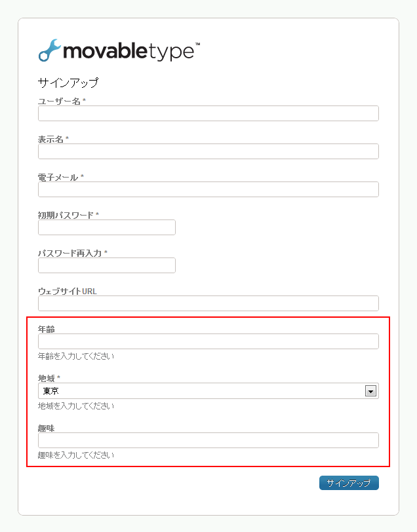
Task: Click into the 表示名 text box
Action: pos(208,151)
